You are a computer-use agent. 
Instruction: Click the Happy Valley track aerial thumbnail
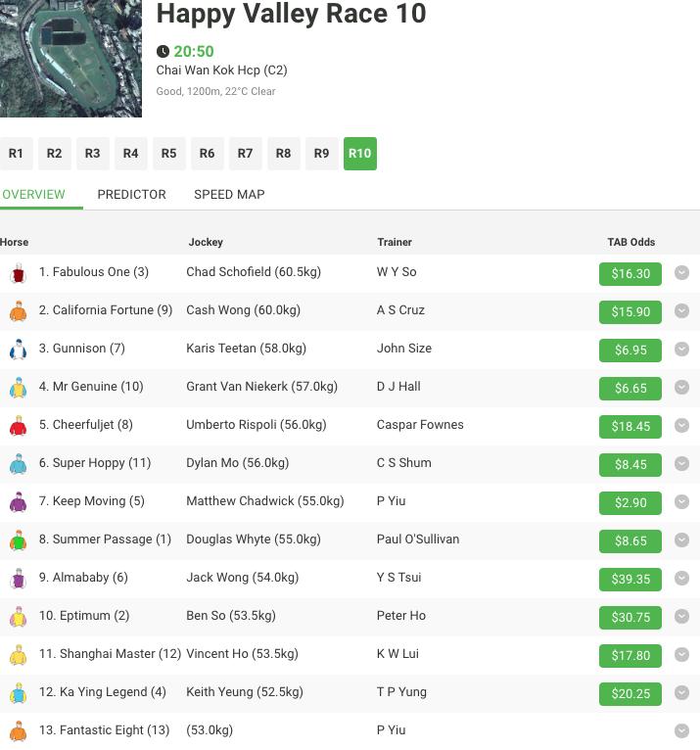pyautogui.click(x=70, y=59)
